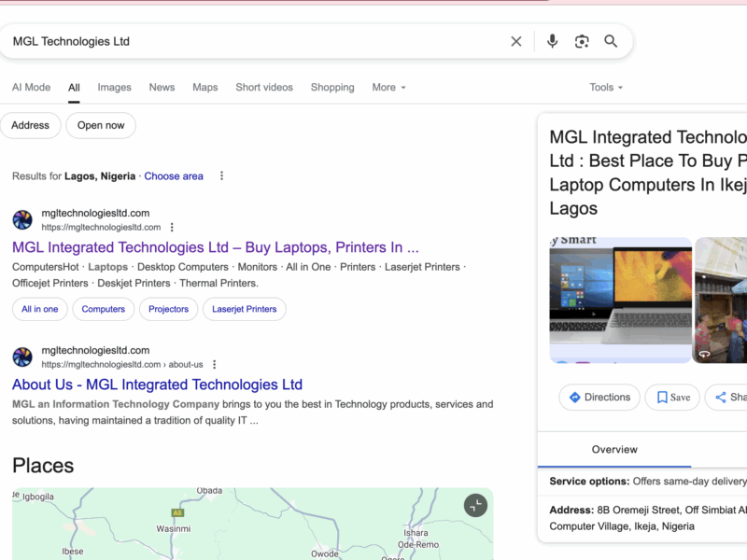This screenshot has height=560, width=747.
Task: Open options dots next to https://mgltechnologiesltd.com URL
Action: pyautogui.click(x=172, y=228)
